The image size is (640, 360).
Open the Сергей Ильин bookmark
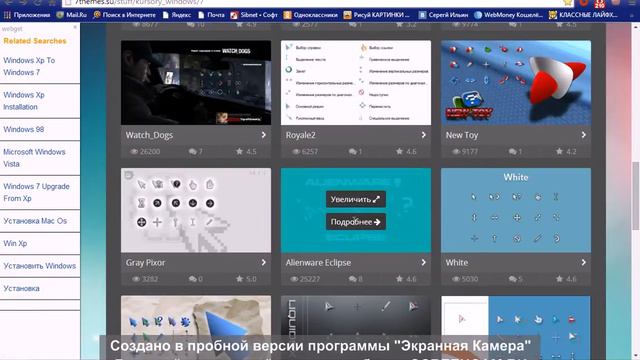(x=443, y=15)
